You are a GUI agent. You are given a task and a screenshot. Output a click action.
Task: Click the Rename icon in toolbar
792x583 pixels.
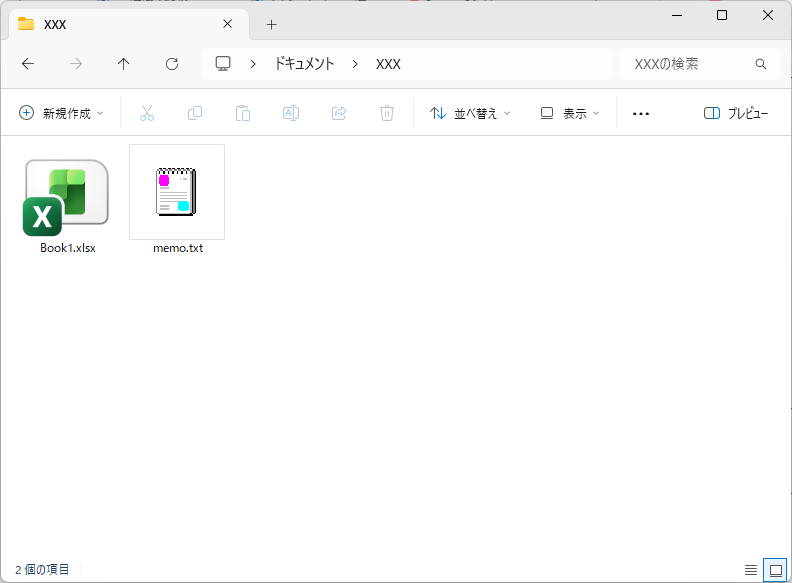pyautogui.click(x=291, y=113)
